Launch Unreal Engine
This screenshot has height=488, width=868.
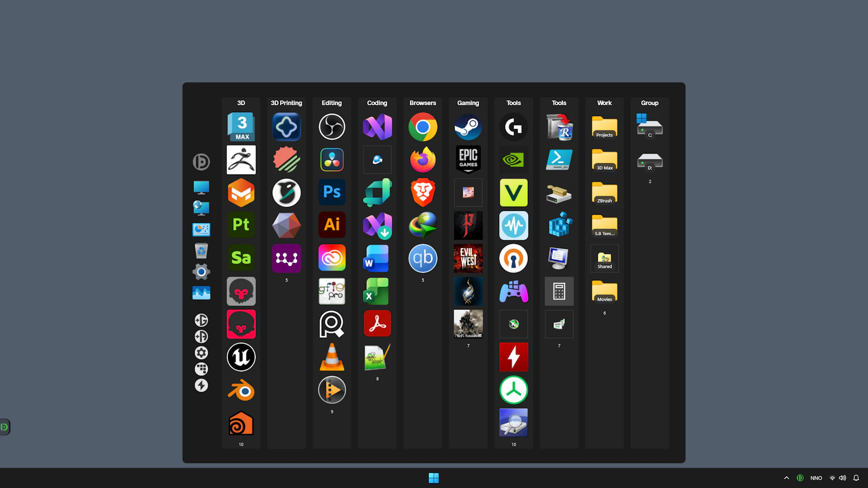click(241, 357)
